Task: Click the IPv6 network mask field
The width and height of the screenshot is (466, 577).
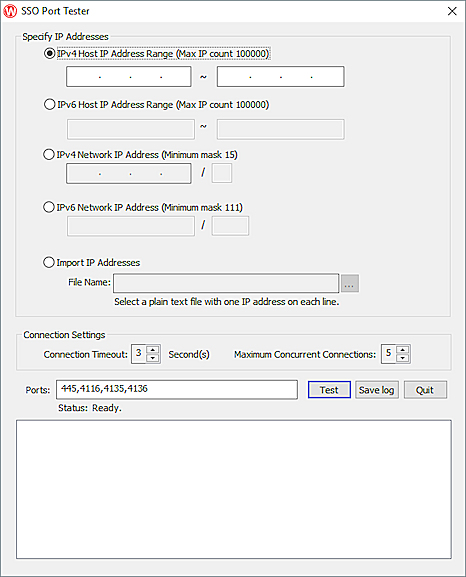Action: click(230, 226)
